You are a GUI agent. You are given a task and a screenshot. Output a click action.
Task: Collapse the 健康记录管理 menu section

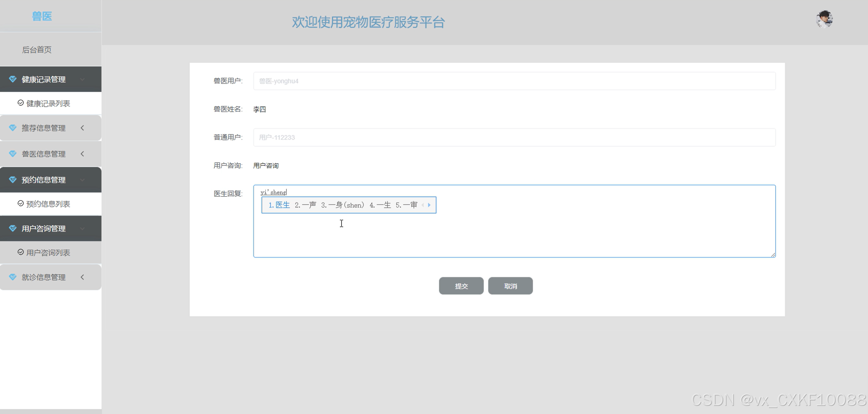tap(82, 79)
